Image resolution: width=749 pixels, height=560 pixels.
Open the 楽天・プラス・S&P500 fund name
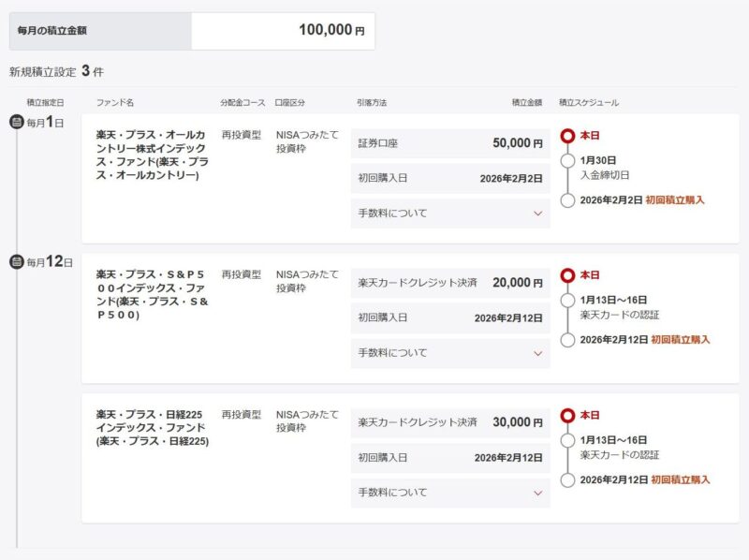(152, 294)
